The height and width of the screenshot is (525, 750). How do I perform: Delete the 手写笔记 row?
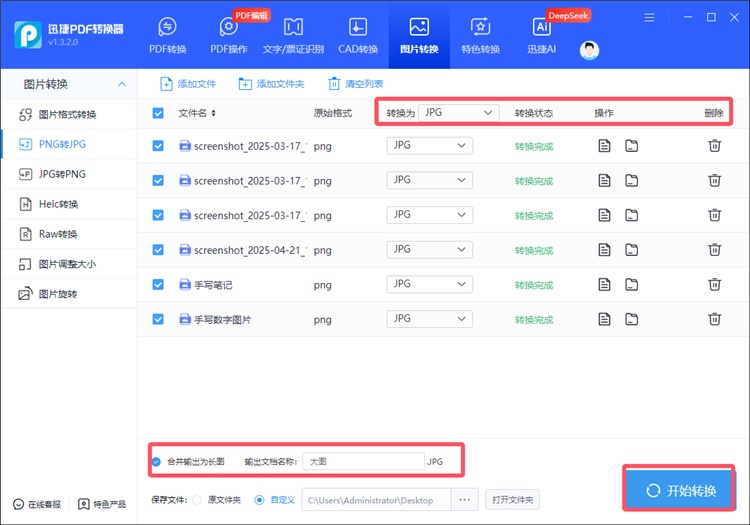click(x=715, y=284)
